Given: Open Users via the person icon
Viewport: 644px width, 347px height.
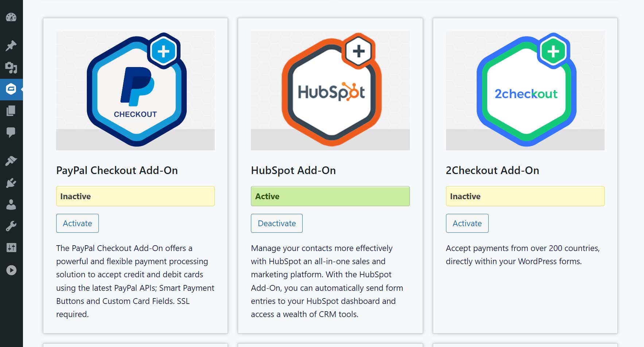Looking at the screenshot, I should pos(11,205).
